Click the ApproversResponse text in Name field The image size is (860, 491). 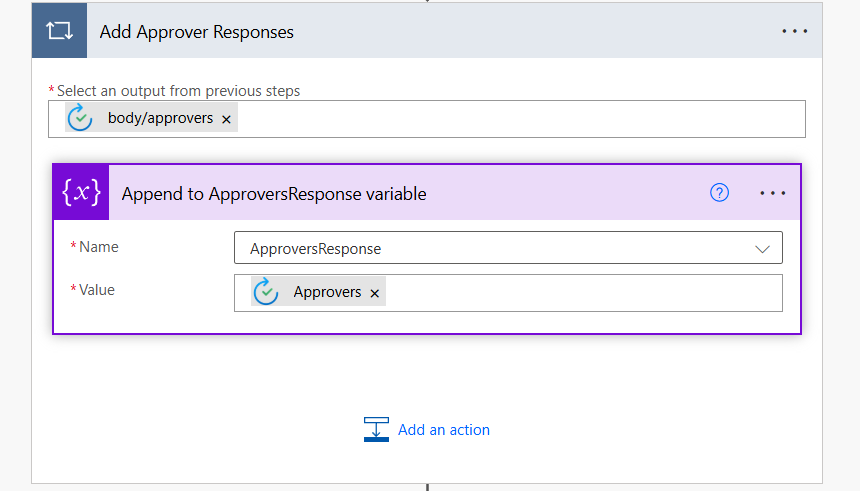(315, 248)
